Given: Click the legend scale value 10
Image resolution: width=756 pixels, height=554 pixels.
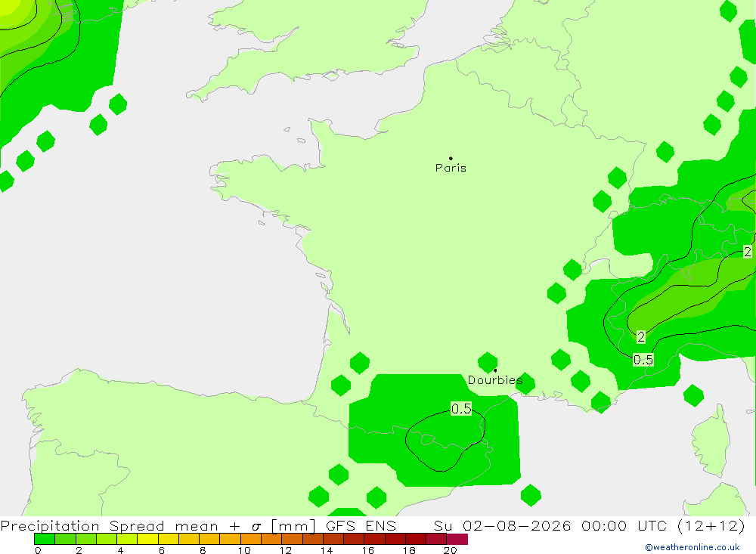Looking at the screenshot, I should coord(244,550).
